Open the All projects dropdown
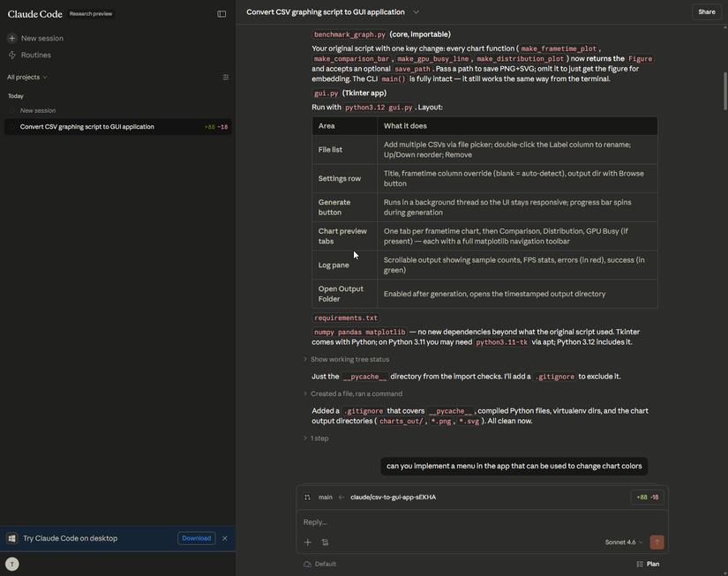 pos(27,78)
